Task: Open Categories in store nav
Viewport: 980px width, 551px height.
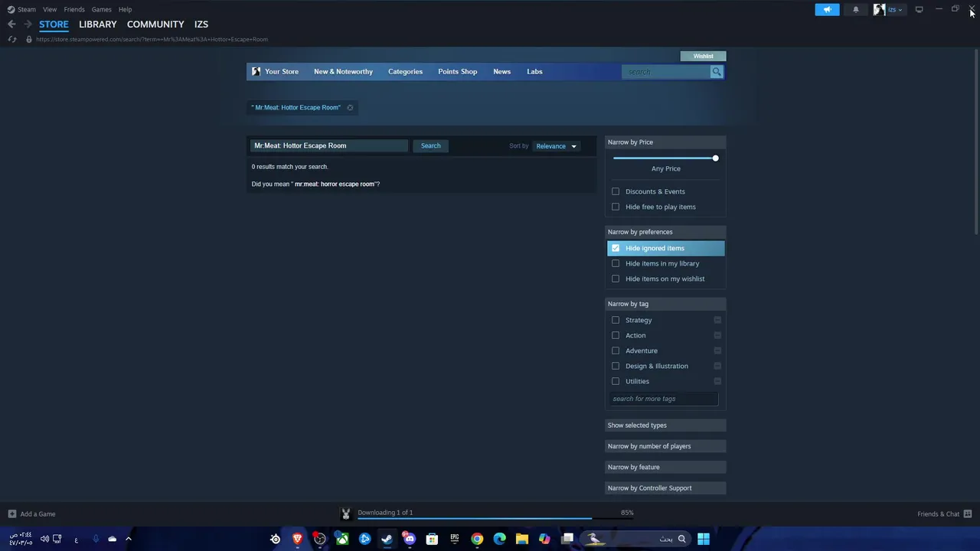Action: pyautogui.click(x=405, y=72)
